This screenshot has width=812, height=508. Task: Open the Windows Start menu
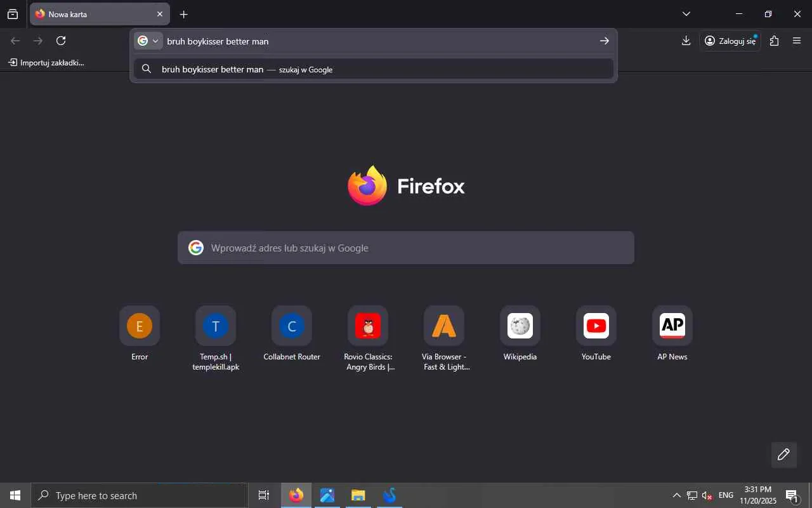(x=15, y=495)
